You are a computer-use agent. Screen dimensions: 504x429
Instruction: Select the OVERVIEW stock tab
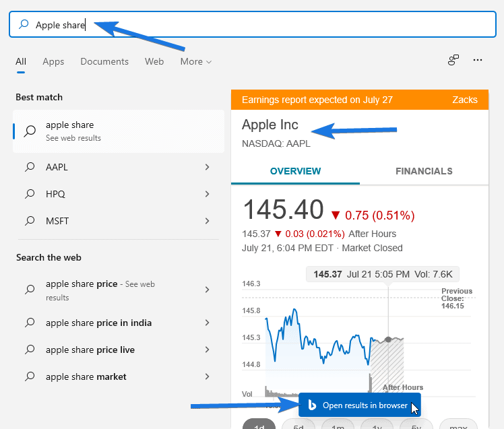295,171
